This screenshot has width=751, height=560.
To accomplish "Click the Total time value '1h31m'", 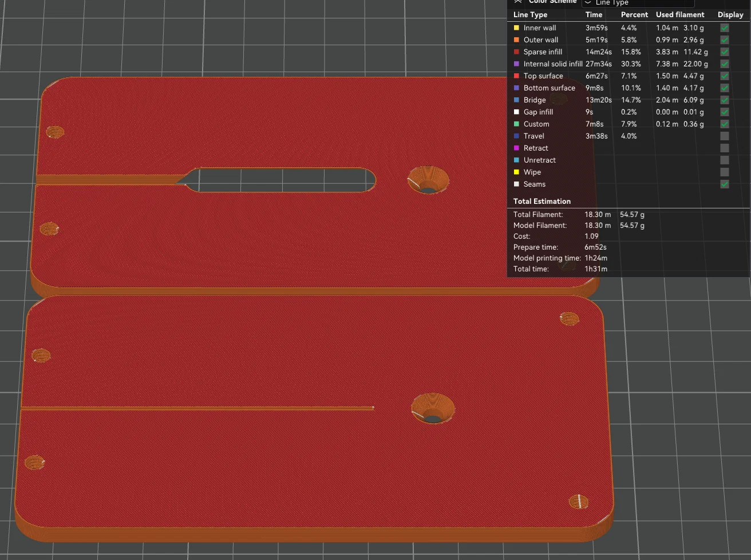I will click(x=596, y=269).
